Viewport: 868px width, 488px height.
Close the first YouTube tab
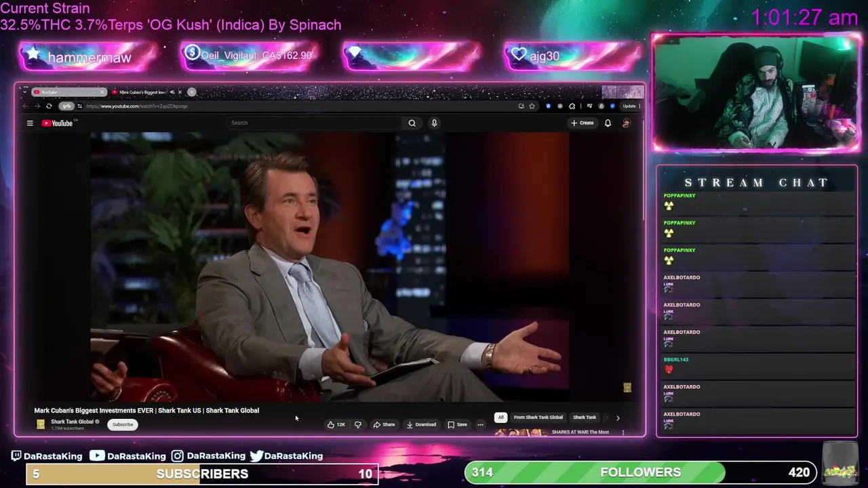pos(102,92)
